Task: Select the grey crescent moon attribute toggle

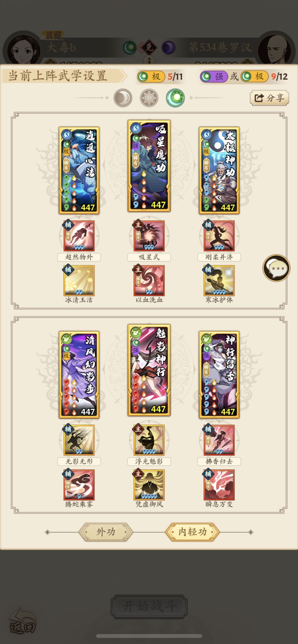Action: 123,98
